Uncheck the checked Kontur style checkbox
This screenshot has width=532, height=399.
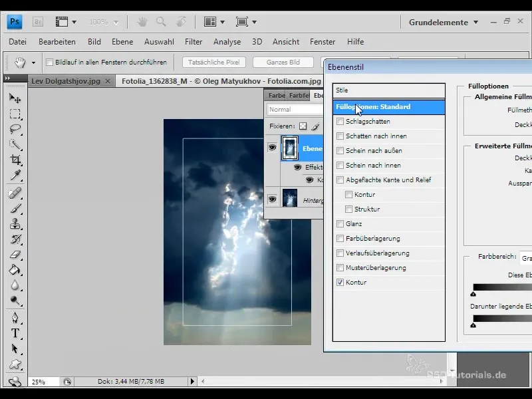click(x=340, y=282)
